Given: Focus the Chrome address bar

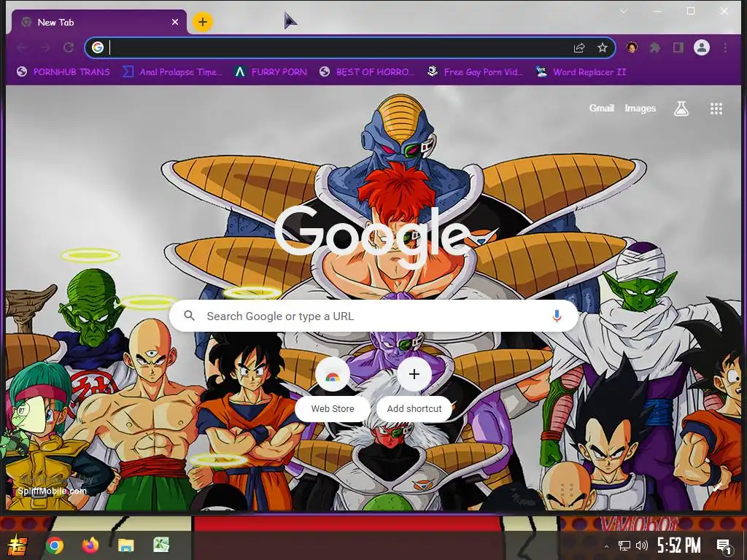Looking at the screenshot, I should 349,47.
